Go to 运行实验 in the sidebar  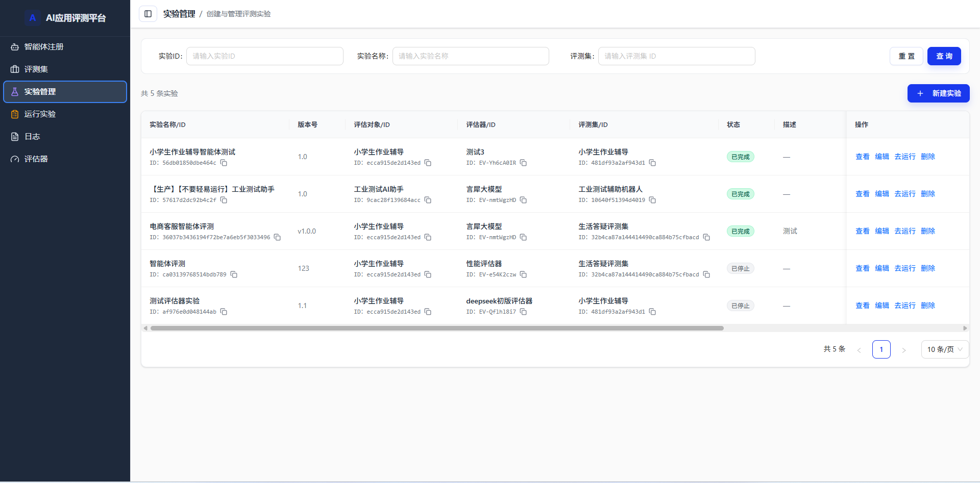point(65,114)
